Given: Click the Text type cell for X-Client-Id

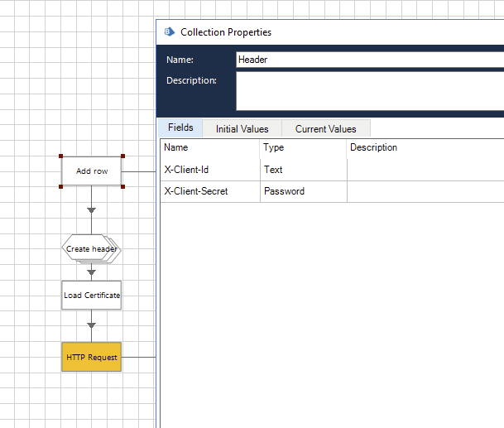Looking at the screenshot, I should 304,170.
